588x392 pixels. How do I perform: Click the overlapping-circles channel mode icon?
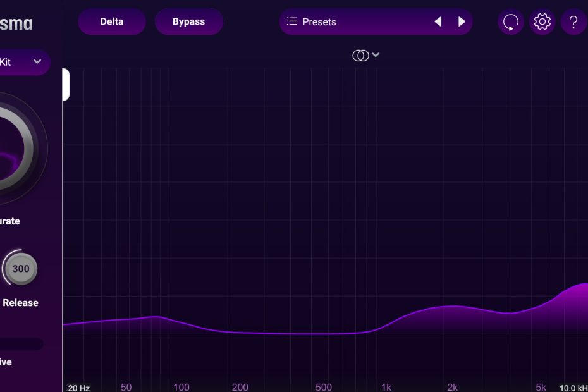point(360,56)
